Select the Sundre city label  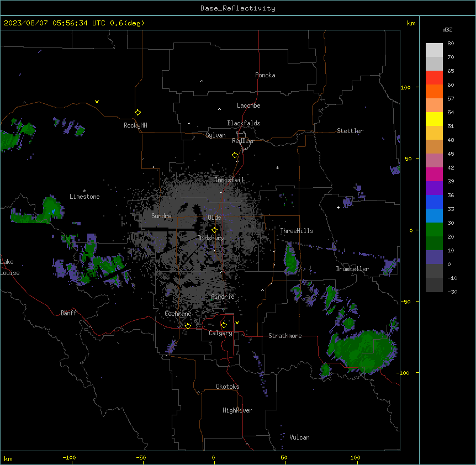pos(161,216)
